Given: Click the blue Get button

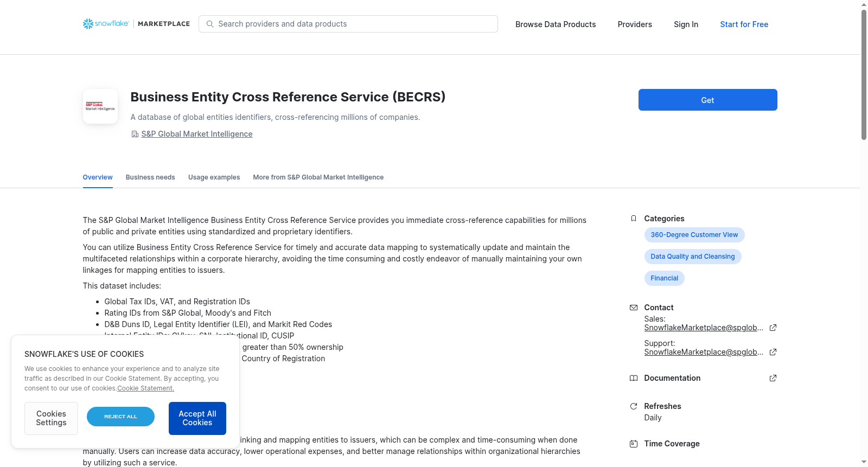Looking at the screenshot, I should point(707,100).
